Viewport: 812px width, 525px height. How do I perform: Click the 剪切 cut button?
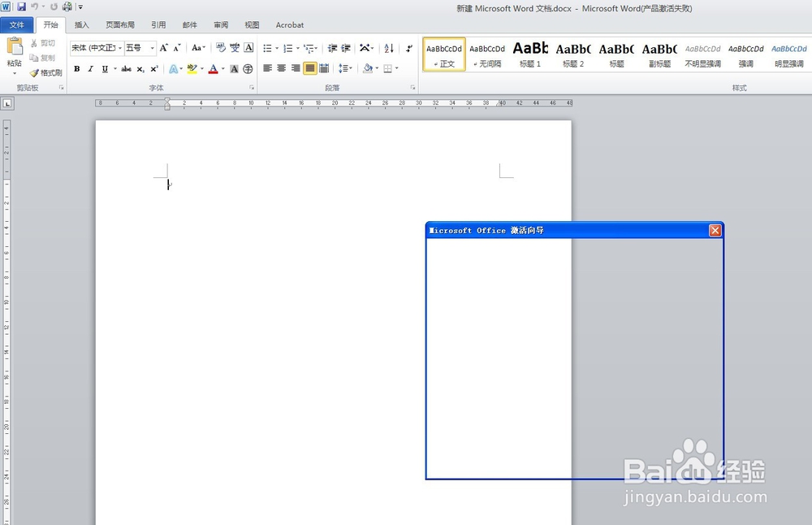(x=42, y=43)
